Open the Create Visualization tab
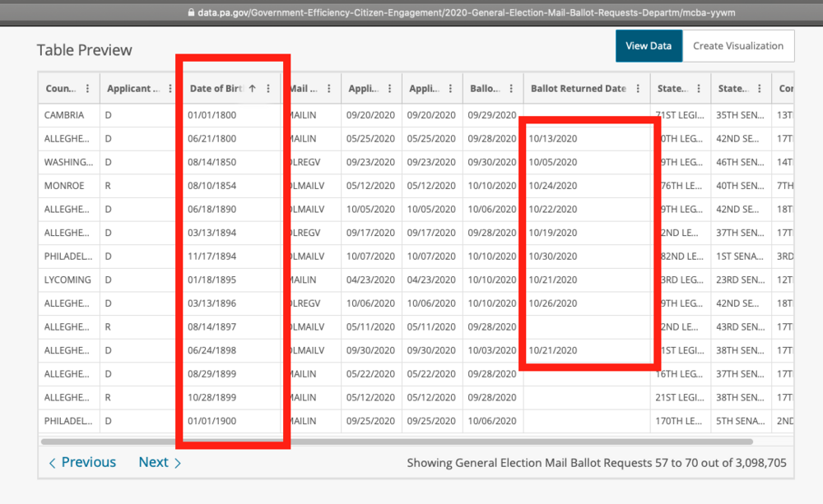Screen dimensions: 823x504 (737, 46)
